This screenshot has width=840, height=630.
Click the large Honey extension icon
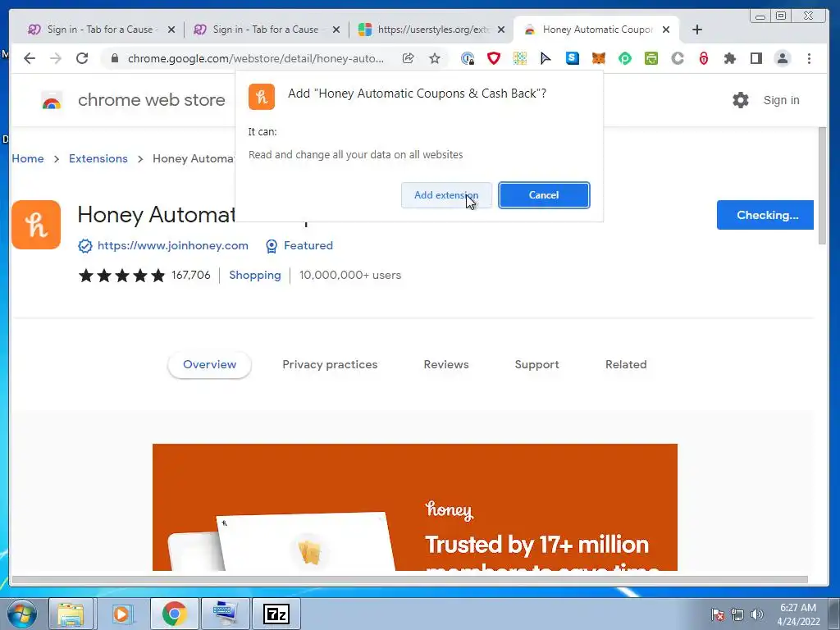pyautogui.click(x=36, y=225)
